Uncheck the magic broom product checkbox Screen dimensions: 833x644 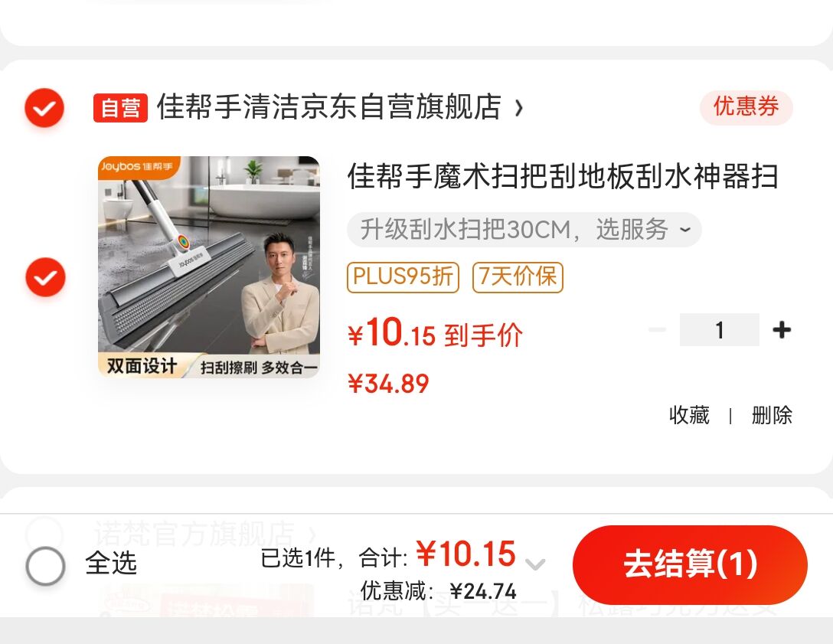pos(45,277)
